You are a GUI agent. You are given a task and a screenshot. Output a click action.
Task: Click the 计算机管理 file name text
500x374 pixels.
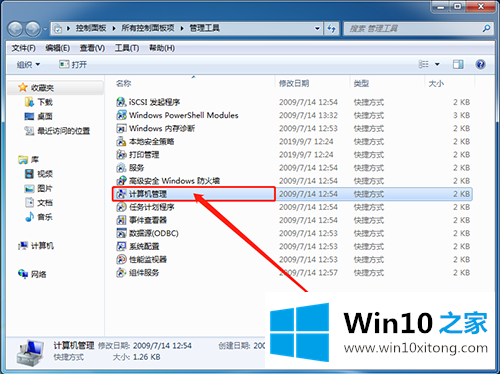148,194
